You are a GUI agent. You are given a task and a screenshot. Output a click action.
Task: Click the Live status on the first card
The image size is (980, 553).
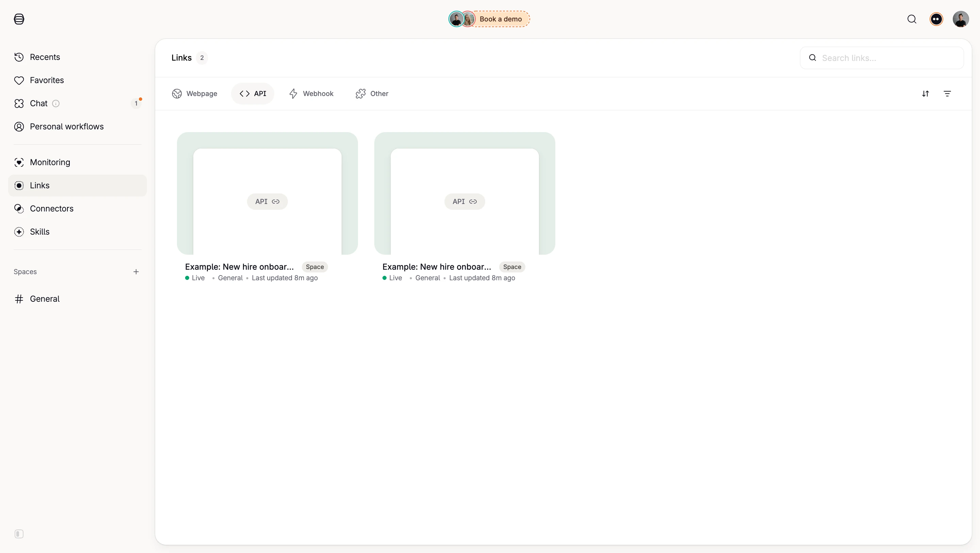(195, 278)
